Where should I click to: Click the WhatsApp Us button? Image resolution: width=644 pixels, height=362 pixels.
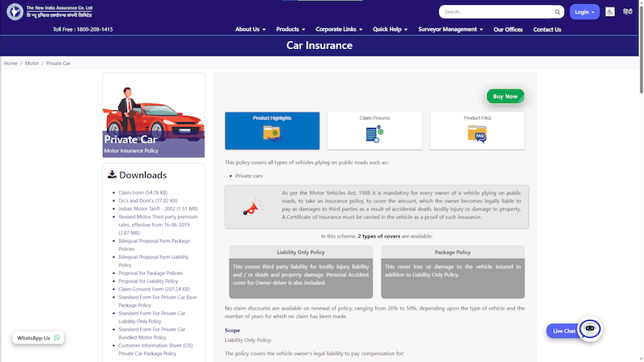(38, 338)
